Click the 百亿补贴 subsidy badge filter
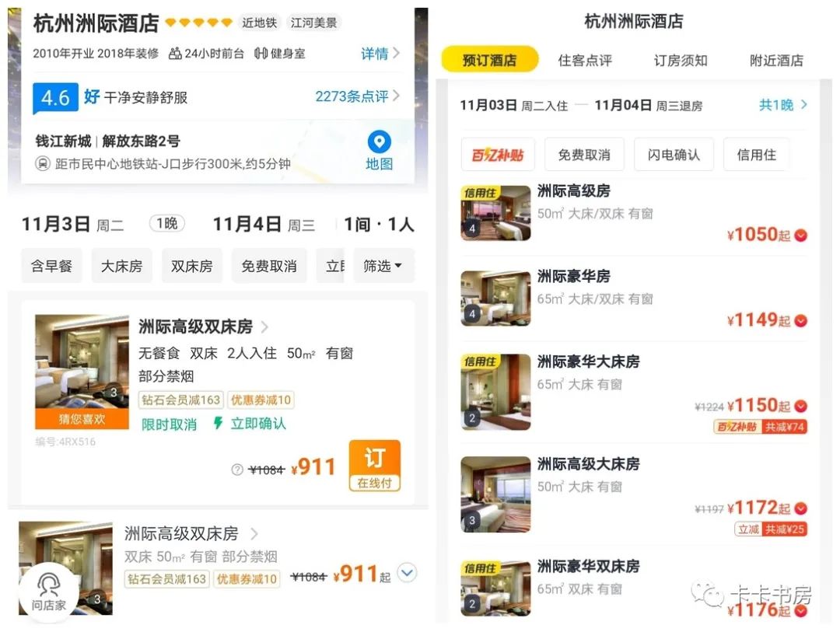Screen dimensions: 840x632 tap(498, 155)
